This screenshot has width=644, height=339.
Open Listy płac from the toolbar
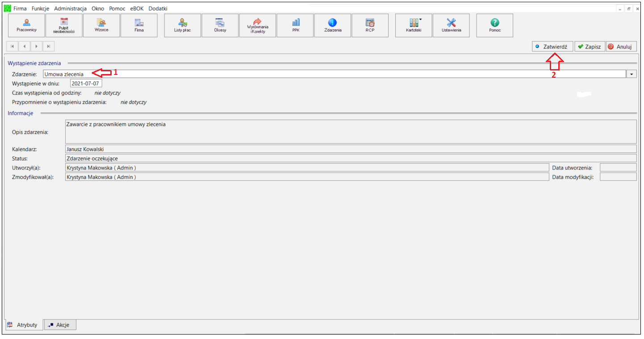point(183,25)
